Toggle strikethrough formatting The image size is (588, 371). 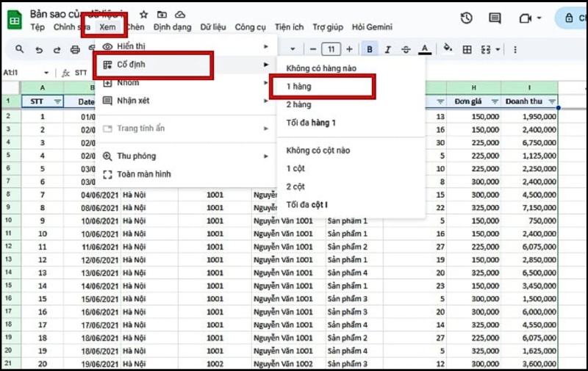coord(406,49)
